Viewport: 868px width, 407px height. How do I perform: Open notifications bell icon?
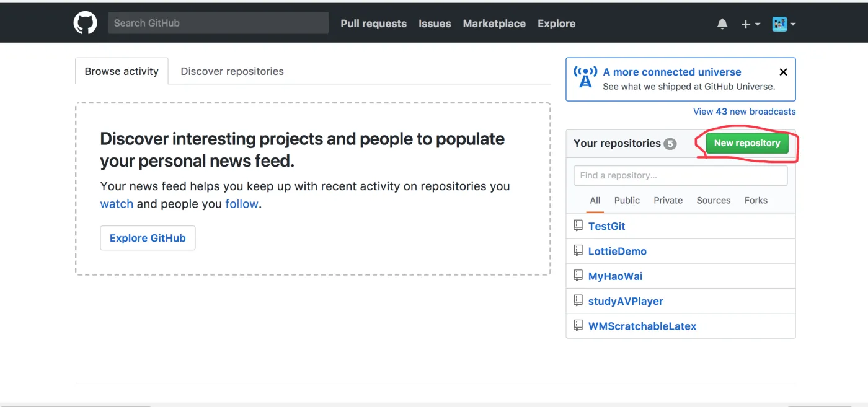722,24
